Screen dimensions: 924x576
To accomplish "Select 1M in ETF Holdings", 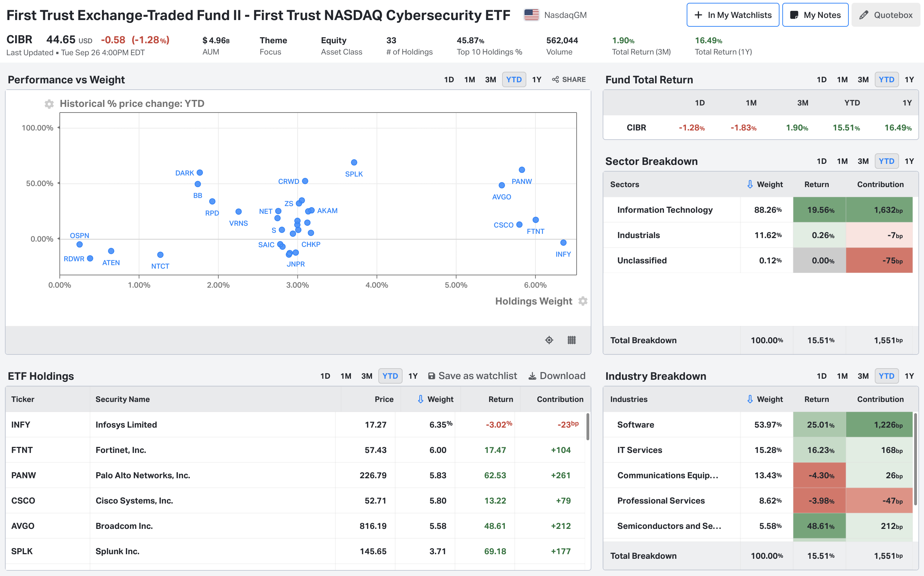I will tap(346, 376).
